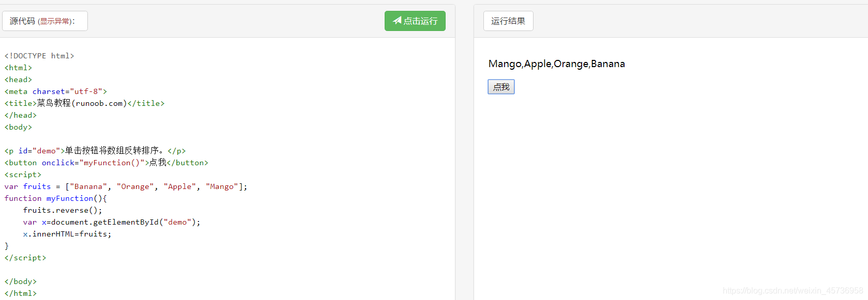The height and width of the screenshot is (300, 868).
Task: Click the fruits.reverse(); code line
Action: pyautogui.click(x=63, y=210)
